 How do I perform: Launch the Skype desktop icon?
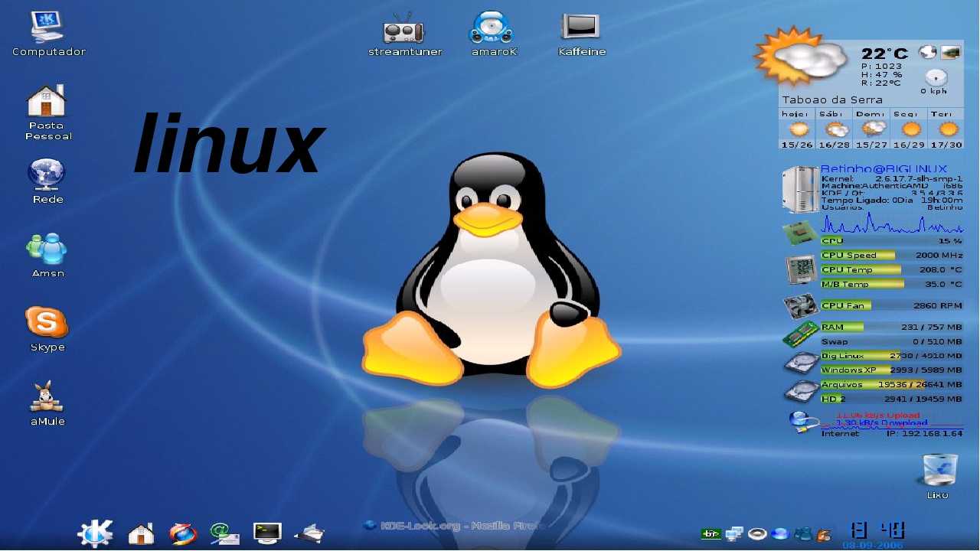click(x=47, y=329)
